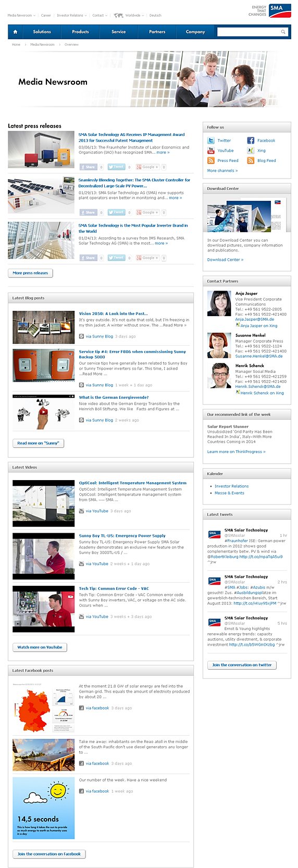Focus the site search field

click(x=249, y=32)
